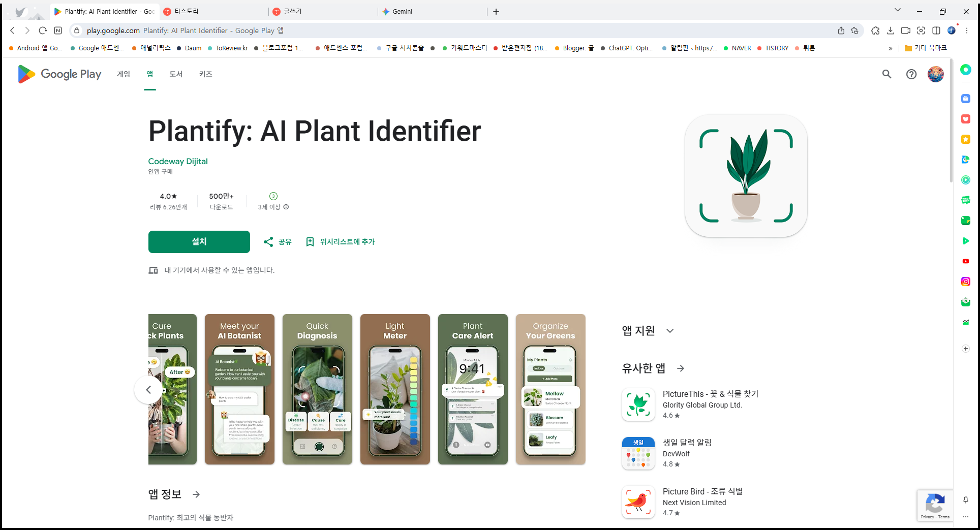Click the plus icon in the sidebar
This screenshot has width=980, height=530.
pyautogui.click(x=966, y=349)
